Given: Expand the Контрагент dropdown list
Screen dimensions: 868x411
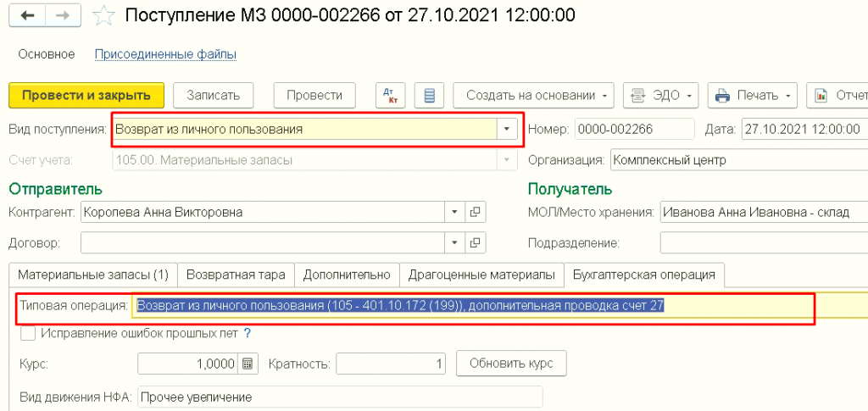Looking at the screenshot, I should point(454,212).
